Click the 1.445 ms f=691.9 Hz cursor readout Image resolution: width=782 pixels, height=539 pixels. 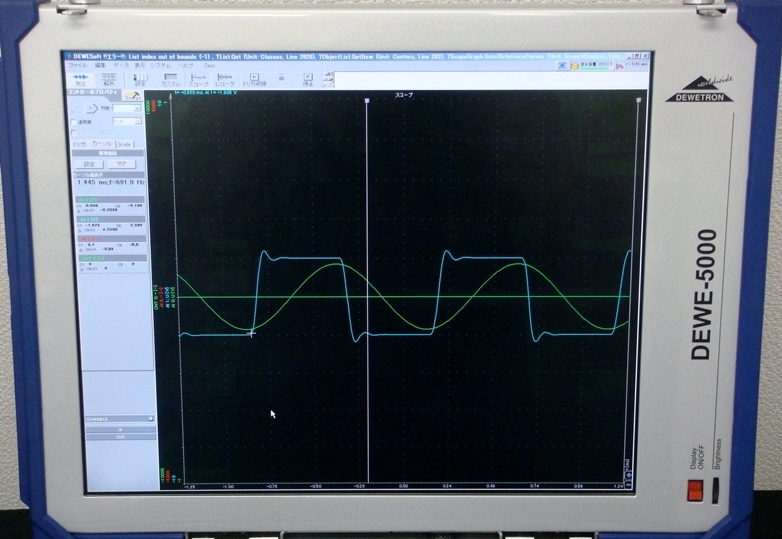pyautogui.click(x=110, y=182)
